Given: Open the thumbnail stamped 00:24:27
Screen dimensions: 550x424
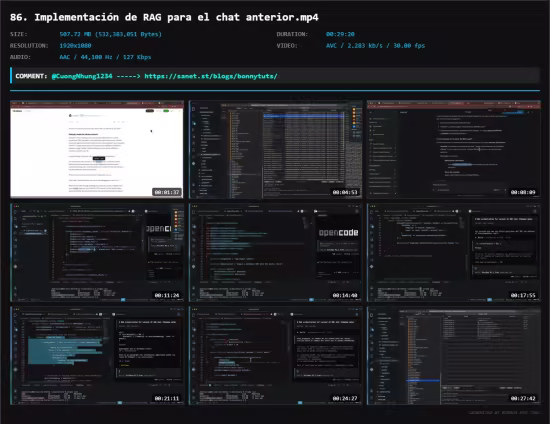Looking at the screenshot, I should pyautogui.click(x=275, y=356).
